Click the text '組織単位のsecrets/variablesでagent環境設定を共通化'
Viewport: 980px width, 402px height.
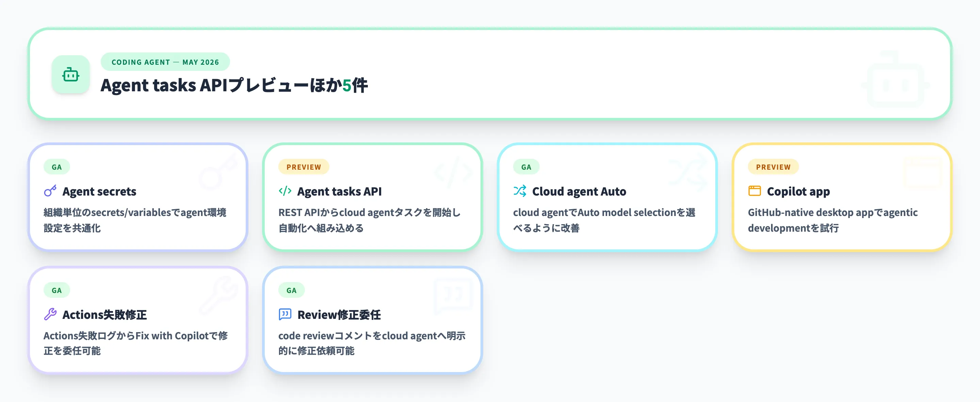135,220
